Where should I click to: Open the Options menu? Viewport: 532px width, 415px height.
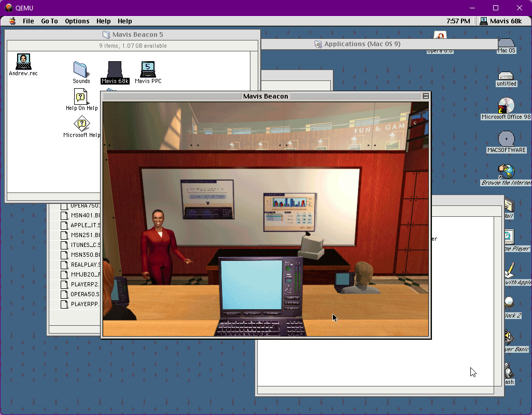[x=77, y=21]
